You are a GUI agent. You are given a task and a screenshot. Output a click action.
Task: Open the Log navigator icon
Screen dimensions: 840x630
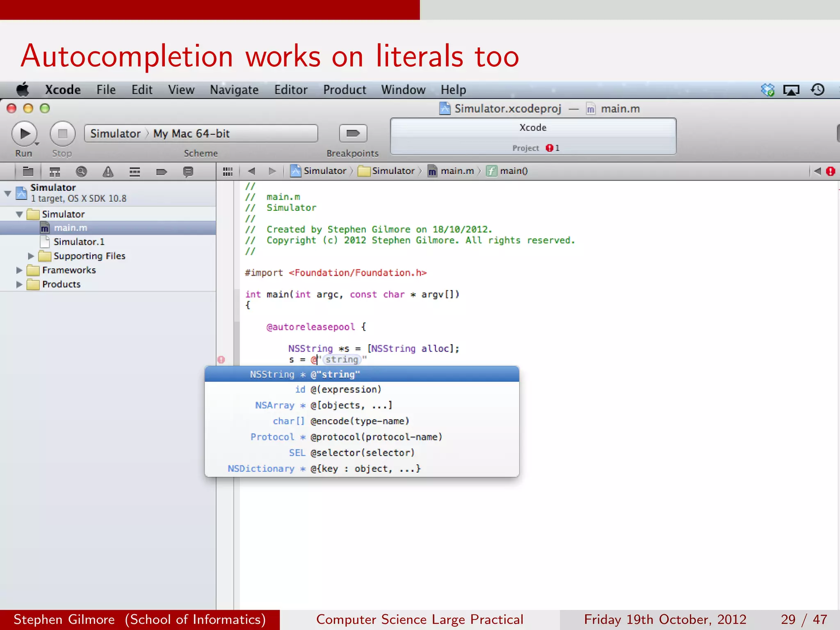(188, 171)
